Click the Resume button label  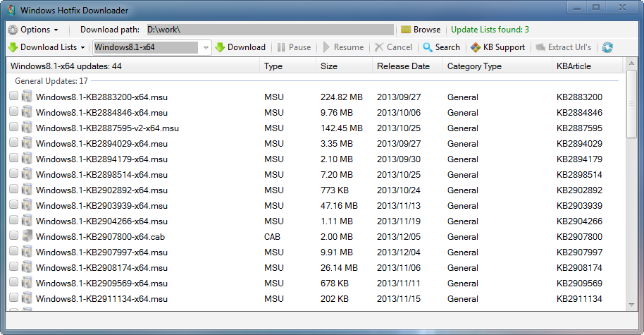349,47
